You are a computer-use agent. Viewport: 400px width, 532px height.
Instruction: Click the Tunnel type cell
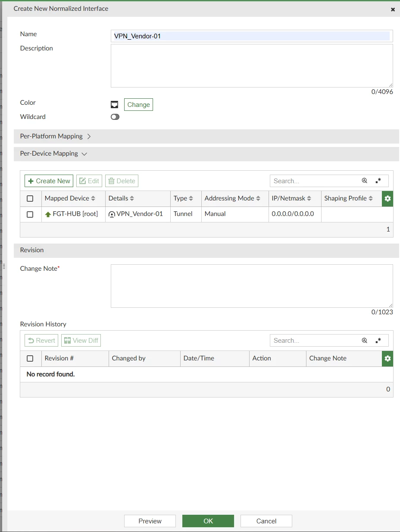tap(186, 214)
